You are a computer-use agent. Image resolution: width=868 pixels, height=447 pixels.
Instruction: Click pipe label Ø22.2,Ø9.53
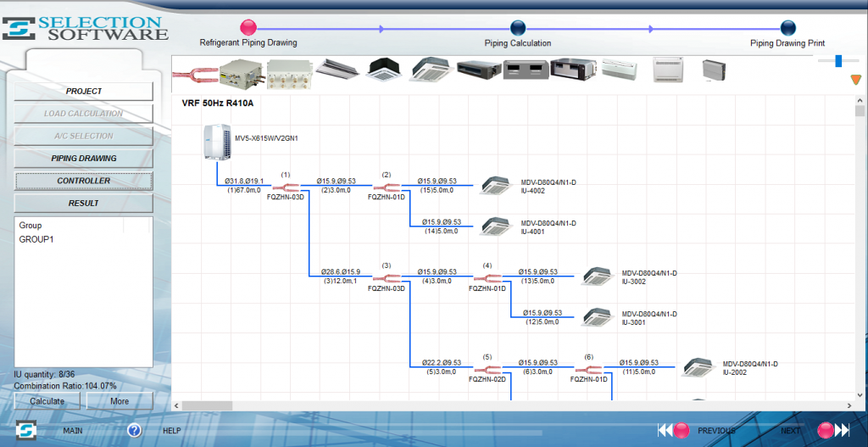tap(442, 363)
